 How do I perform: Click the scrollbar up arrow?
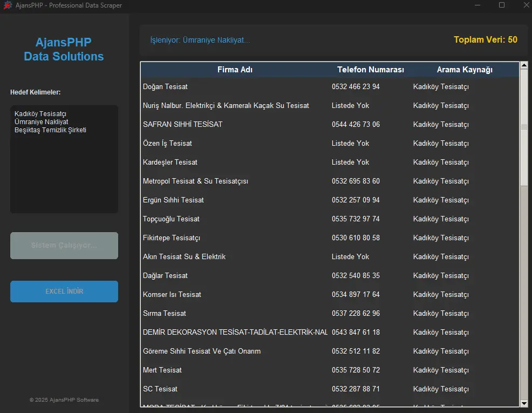click(x=524, y=66)
